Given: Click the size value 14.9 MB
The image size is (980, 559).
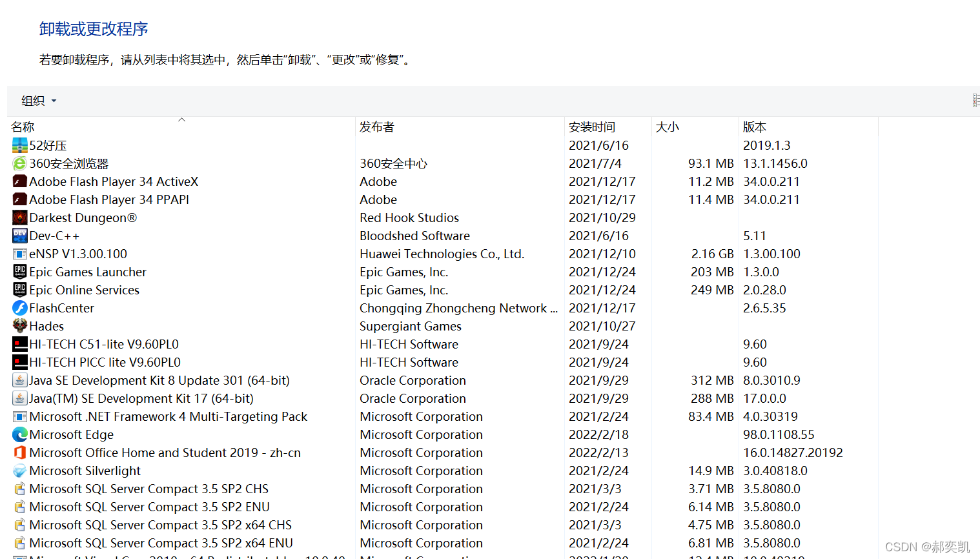Looking at the screenshot, I should coord(711,471).
